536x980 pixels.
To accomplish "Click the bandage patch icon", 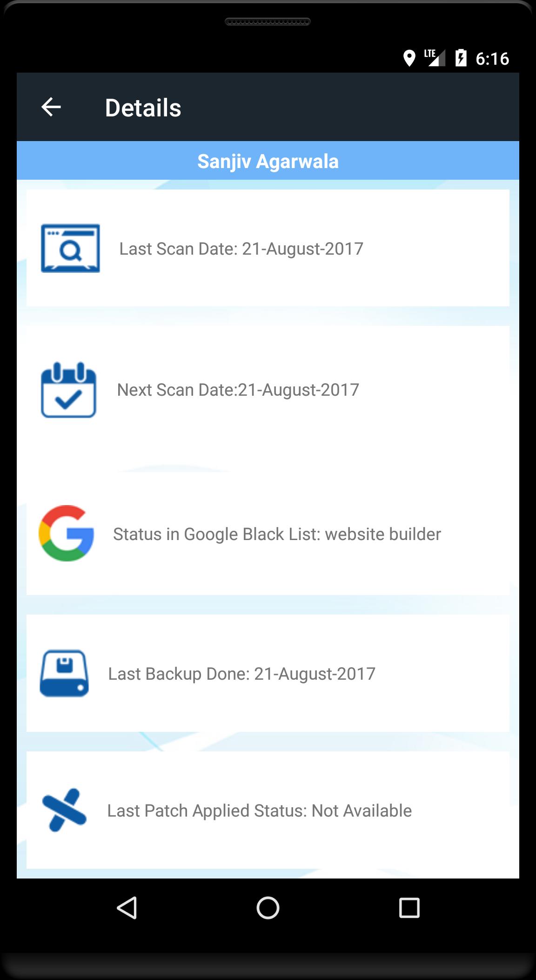I will pyautogui.click(x=64, y=810).
